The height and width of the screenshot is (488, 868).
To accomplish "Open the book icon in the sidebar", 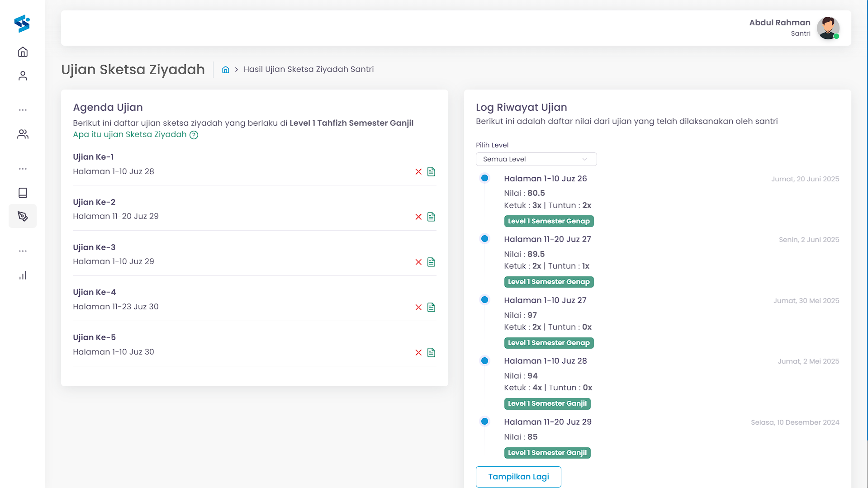I will coord(23,193).
